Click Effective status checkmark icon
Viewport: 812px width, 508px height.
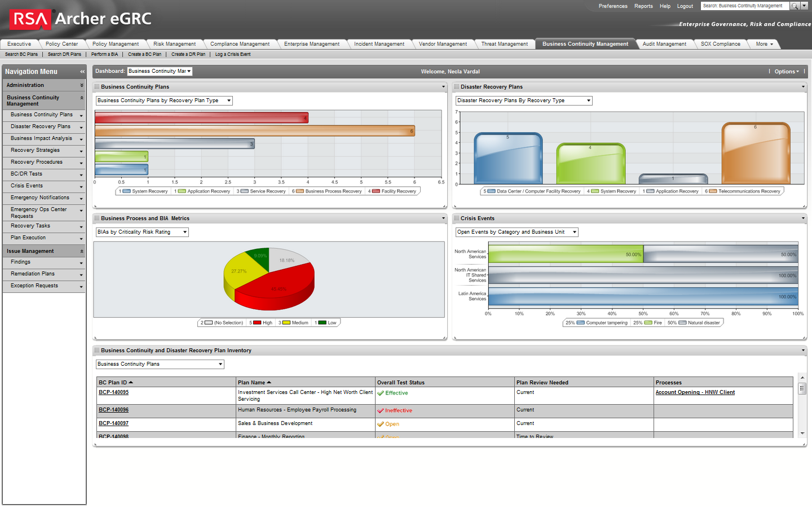click(x=381, y=393)
